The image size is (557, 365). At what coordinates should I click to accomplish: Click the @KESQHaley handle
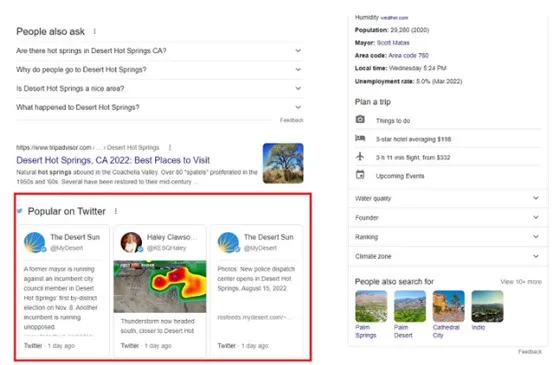167,248
